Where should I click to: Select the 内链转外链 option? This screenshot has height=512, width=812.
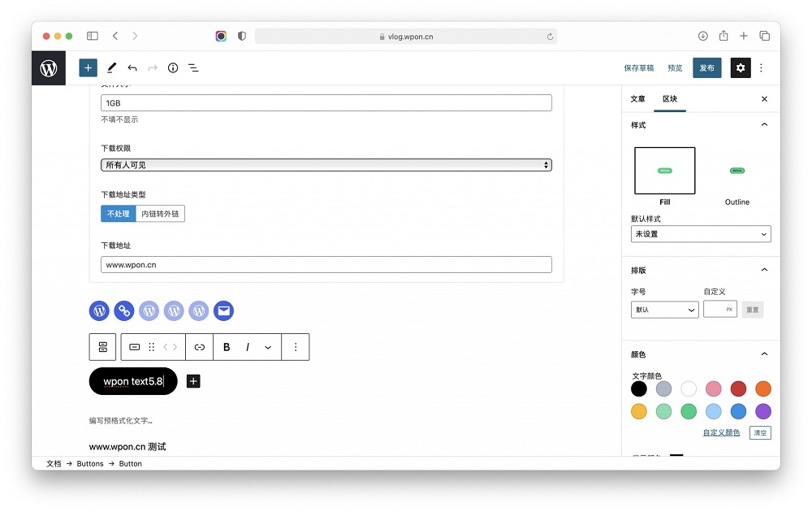162,213
